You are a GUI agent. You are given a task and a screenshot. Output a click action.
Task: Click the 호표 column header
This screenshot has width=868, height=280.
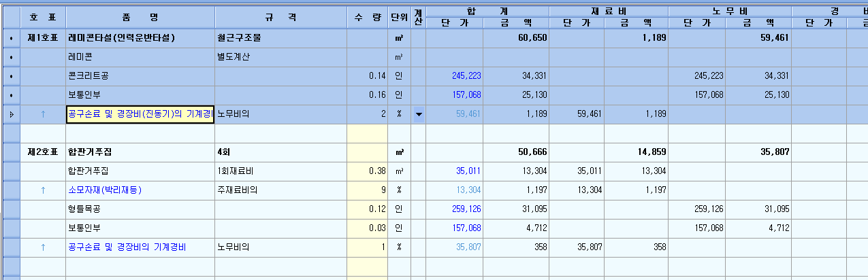(42, 18)
